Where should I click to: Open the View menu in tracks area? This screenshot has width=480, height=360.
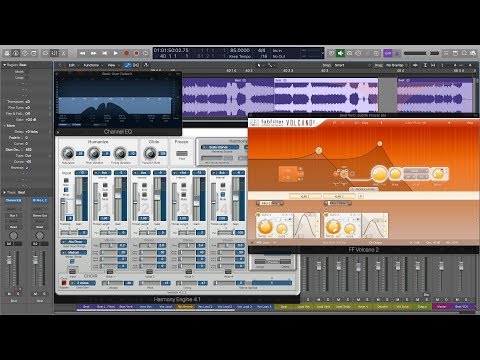[x=112, y=65]
